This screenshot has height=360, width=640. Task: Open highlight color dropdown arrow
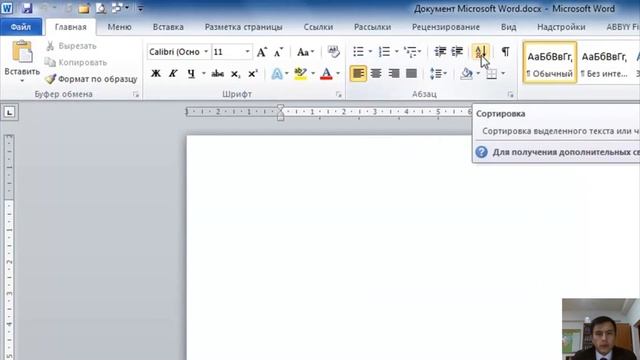tap(313, 73)
